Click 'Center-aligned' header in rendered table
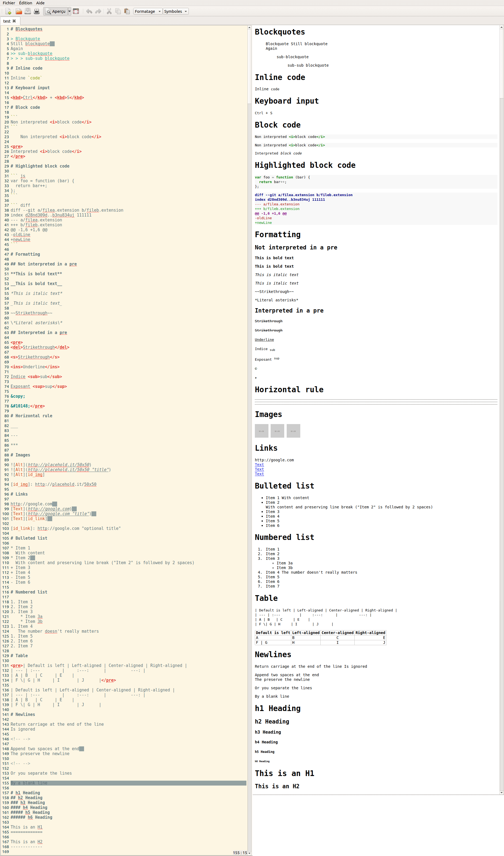Image resolution: width=504 pixels, height=856 pixels. click(338, 633)
